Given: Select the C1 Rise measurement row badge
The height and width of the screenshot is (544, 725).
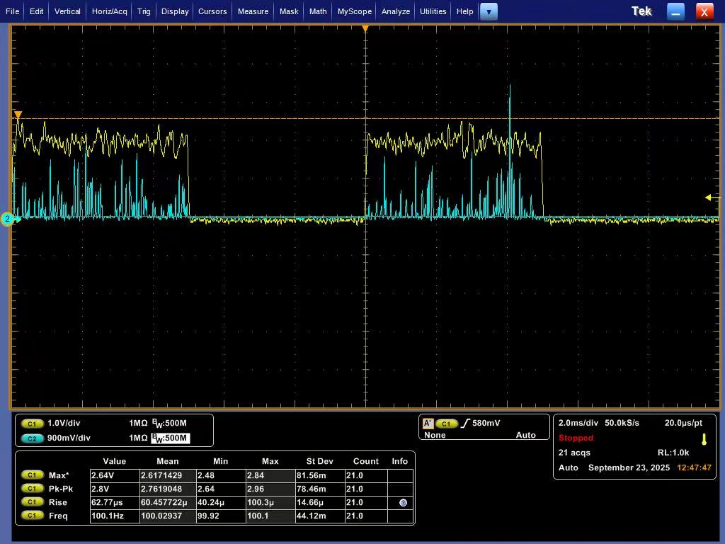Looking at the screenshot, I should click(32, 502).
